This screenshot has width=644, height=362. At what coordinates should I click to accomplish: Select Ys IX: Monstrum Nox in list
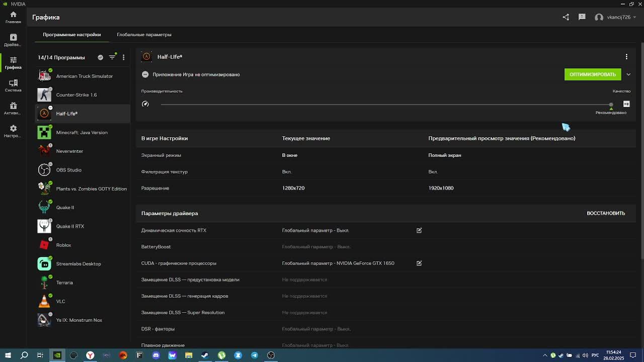[83, 320]
